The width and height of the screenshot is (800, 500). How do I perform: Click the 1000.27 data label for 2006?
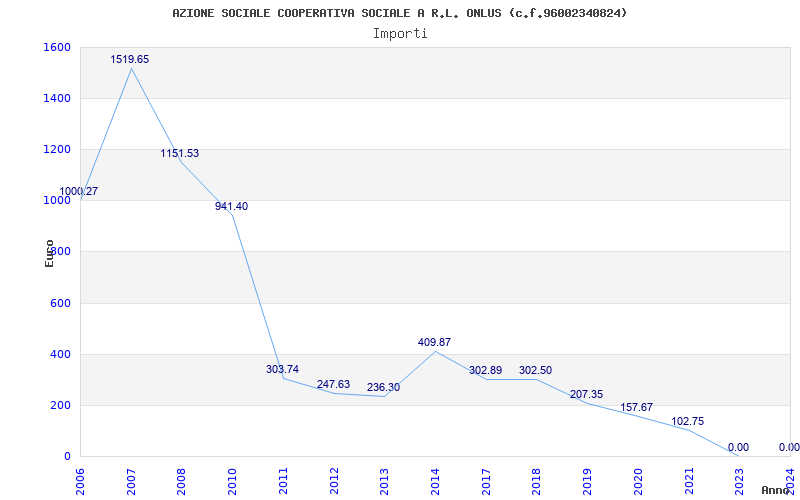(x=78, y=192)
